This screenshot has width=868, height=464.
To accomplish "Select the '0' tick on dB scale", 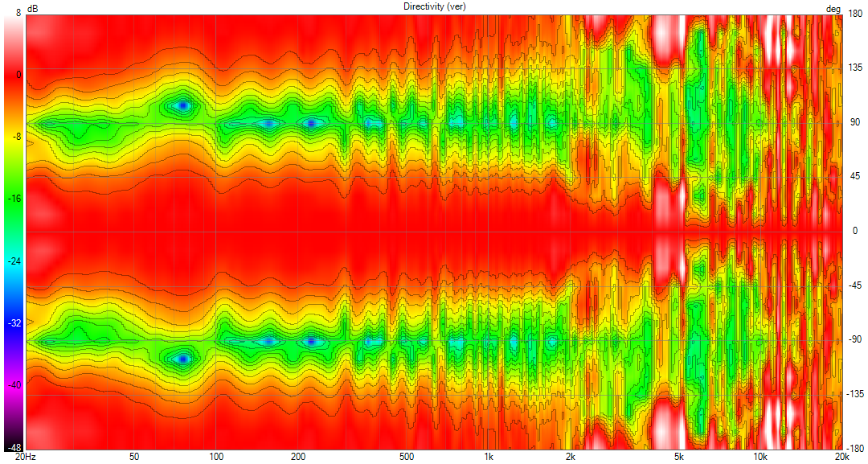I will 18,74.
